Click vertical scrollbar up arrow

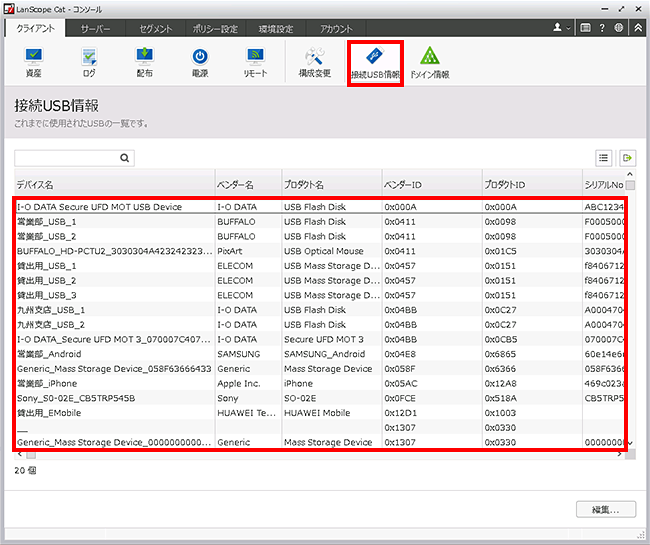630,174
